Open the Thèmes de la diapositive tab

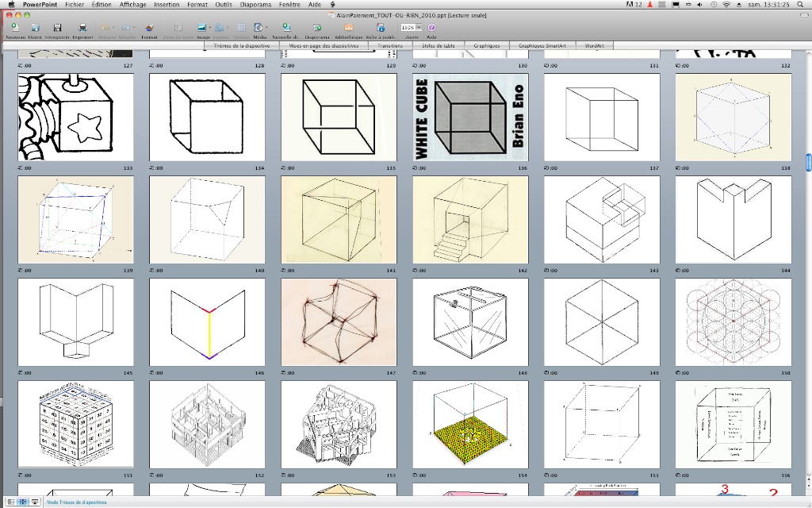(x=241, y=45)
